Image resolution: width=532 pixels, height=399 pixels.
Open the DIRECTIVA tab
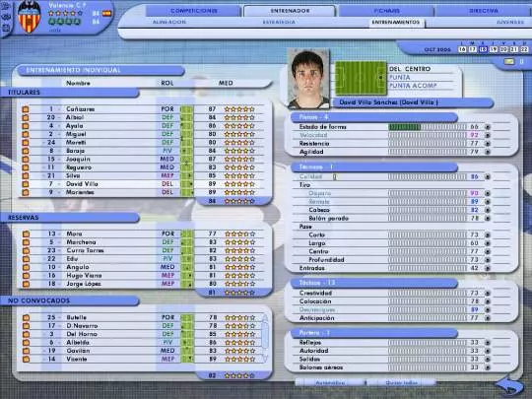pyautogui.click(x=484, y=11)
